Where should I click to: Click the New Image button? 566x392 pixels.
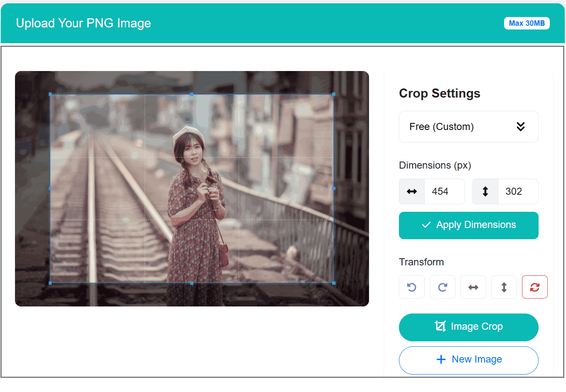coord(468,360)
